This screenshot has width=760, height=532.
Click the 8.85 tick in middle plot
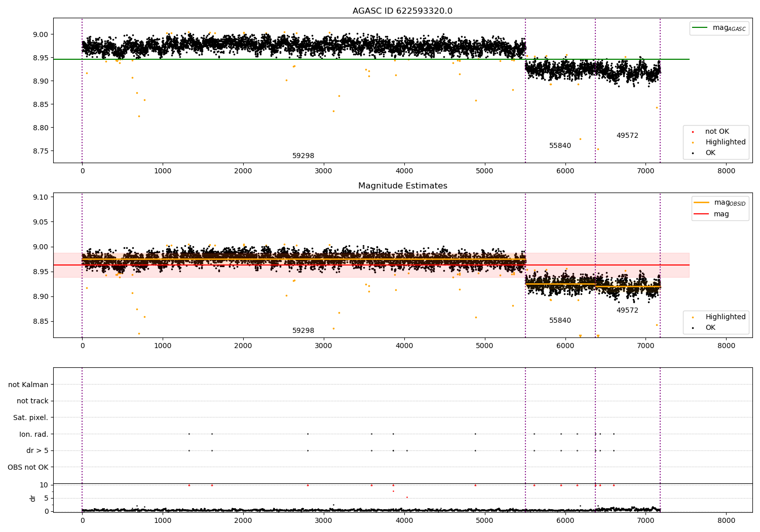(x=41, y=321)
